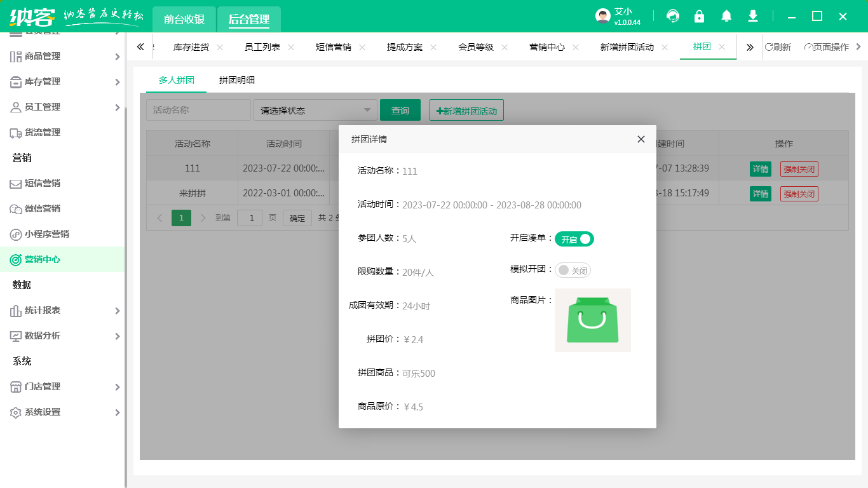
Task: Toggle the 开启凑单 switch off
Action: [574, 239]
